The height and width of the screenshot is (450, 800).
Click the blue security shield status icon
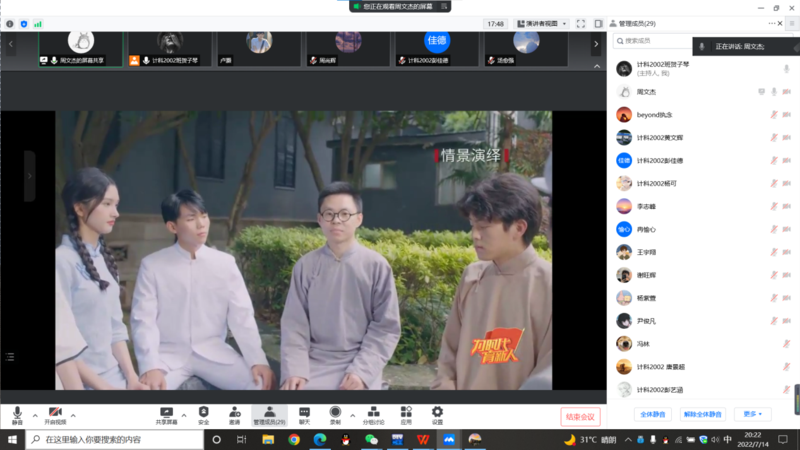[x=24, y=24]
